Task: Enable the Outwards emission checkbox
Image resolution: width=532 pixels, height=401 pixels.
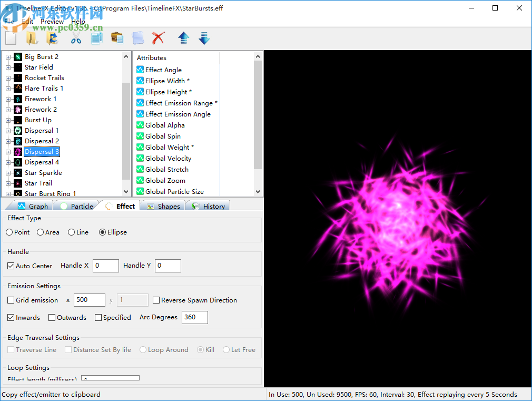Action: pyautogui.click(x=51, y=317)
